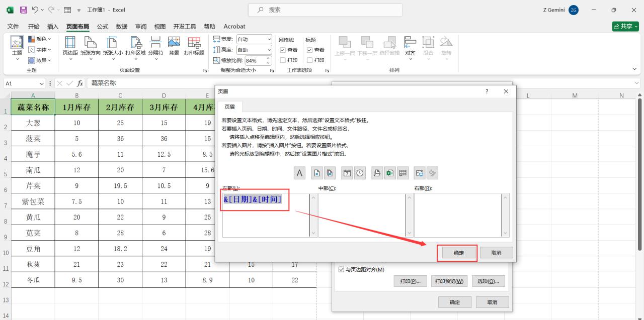Click 选择窗格 selection pane icon
This screenshot has width=644, height=320.
389,46
